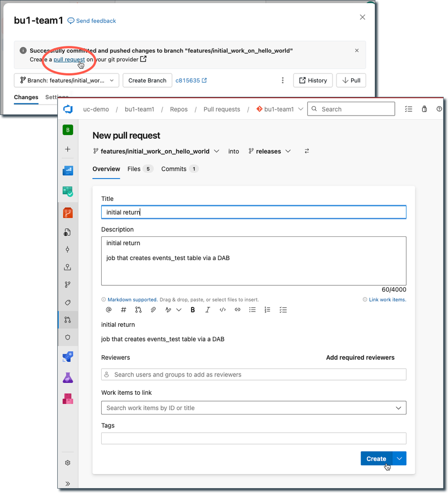This screenshot has width=448, height=493.
Task: Click the Pull button
Action: click(x=351, y=80)
